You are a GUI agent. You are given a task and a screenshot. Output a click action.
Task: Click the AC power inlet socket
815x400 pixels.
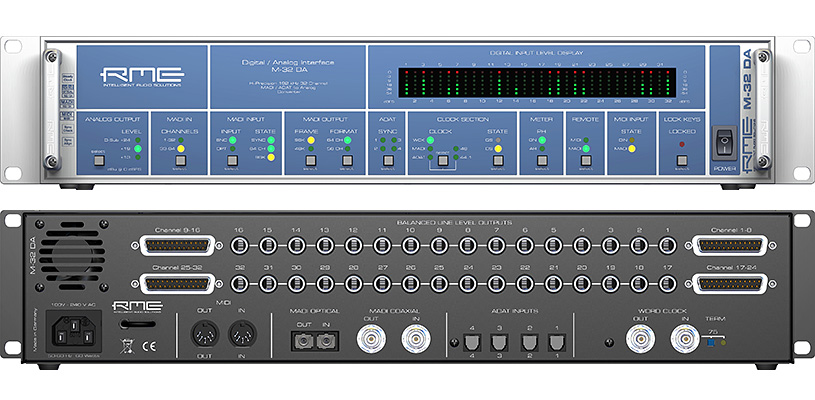(x=74, y=331)
